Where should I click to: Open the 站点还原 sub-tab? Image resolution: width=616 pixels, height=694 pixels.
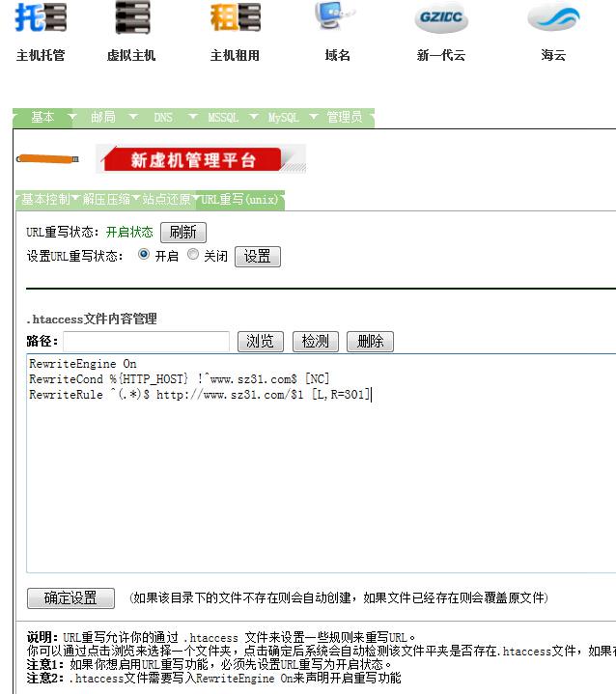pos(166,200)
